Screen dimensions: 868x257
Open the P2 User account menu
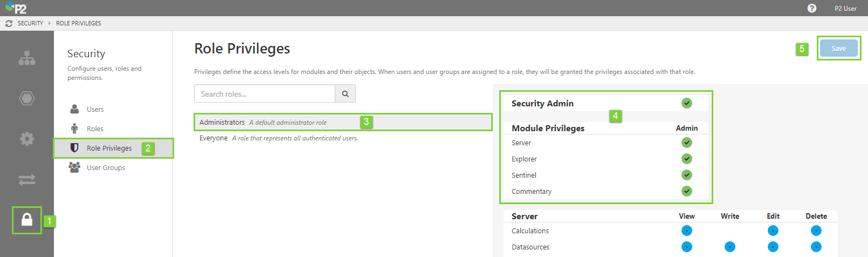point(845,9)
